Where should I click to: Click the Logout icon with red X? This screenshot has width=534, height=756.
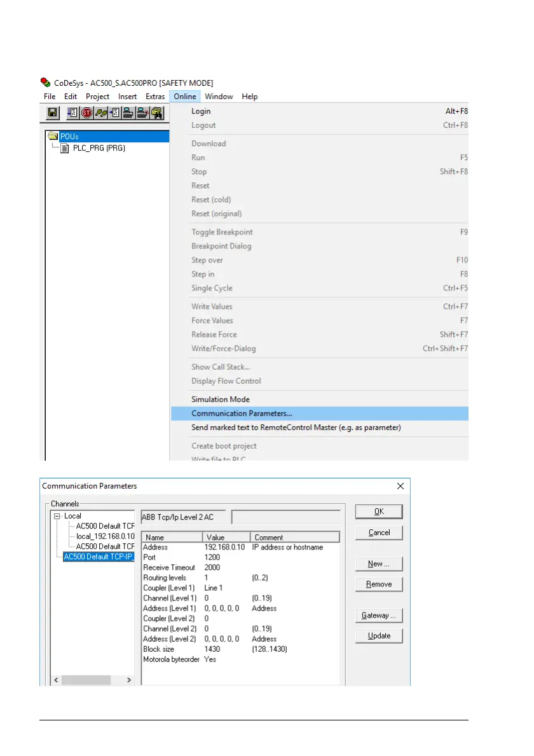pyautogui.click(x=142, y=113)
